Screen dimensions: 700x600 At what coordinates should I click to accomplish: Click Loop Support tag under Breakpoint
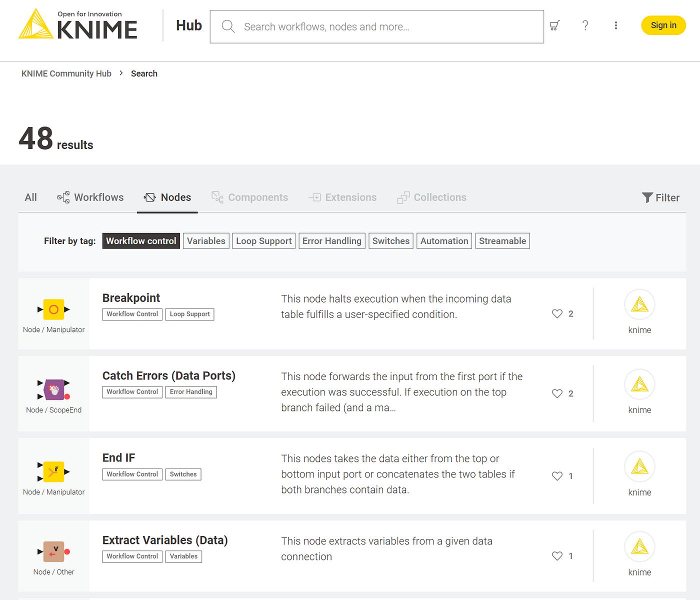[x=190, y=314]
